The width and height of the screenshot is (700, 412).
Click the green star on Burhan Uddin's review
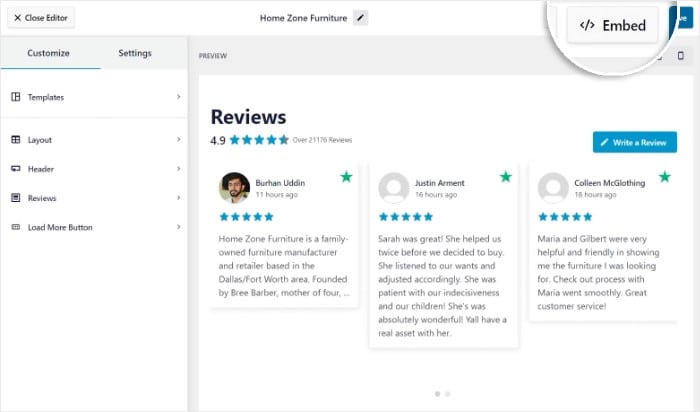coord(346,177)
